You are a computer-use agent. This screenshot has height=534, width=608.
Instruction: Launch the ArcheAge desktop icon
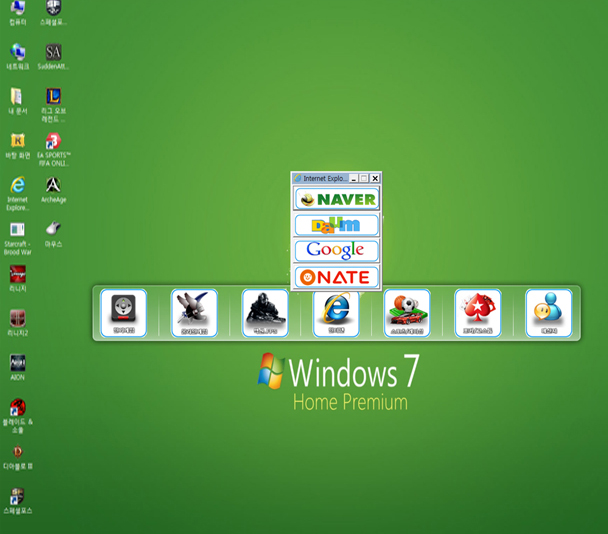(x=54, y=190)
